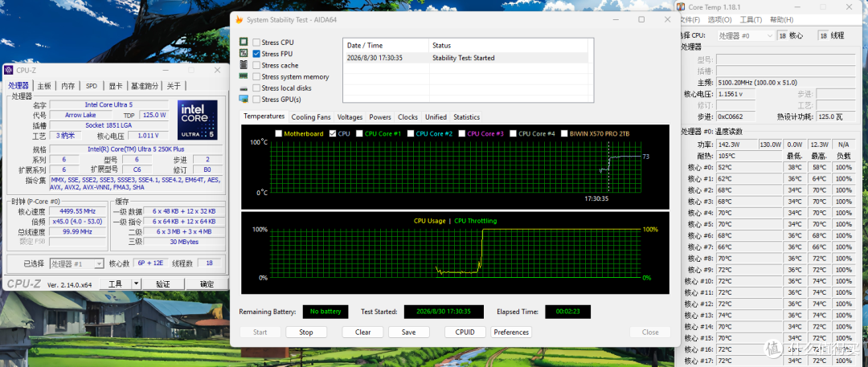Click the 17:30:35 marker on temperature graph
The image size is (868, 367).
[x=597, y=198]
